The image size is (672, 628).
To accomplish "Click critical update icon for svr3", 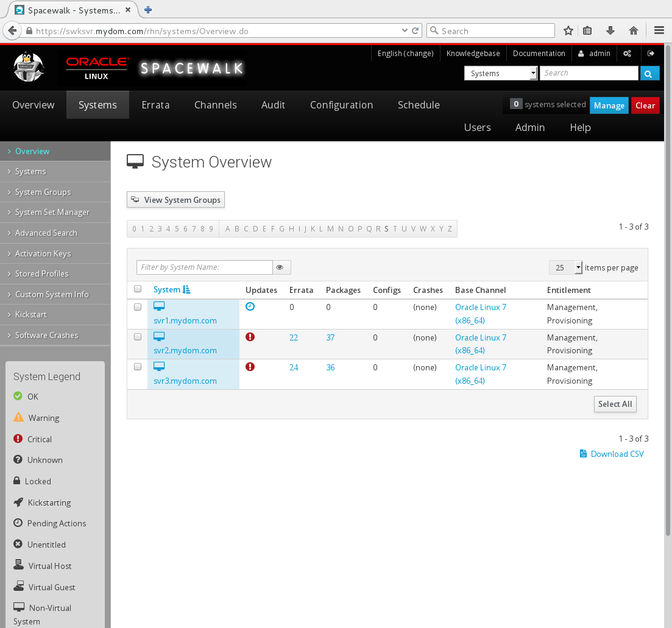I will pyautogui.click(x=250, y=367).
